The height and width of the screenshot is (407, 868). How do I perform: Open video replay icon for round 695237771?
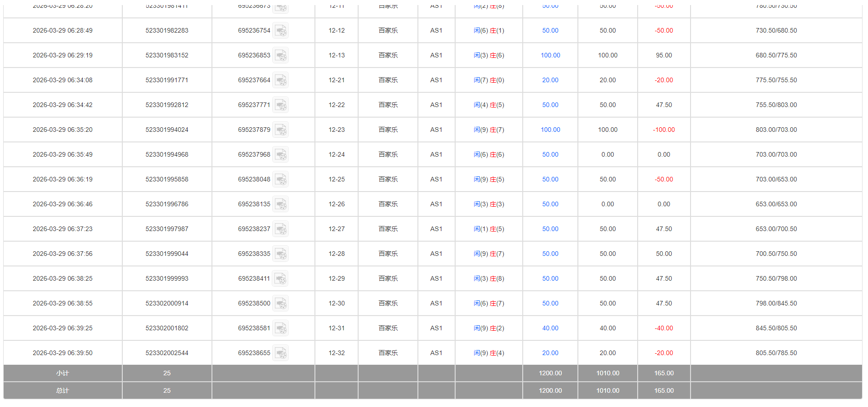click(x=280, y=105)
